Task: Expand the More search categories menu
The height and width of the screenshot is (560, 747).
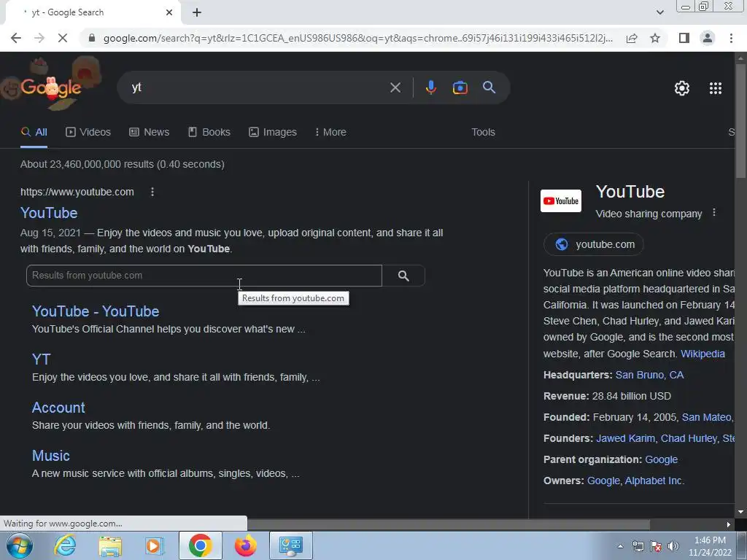Action: tap(330, 132)
